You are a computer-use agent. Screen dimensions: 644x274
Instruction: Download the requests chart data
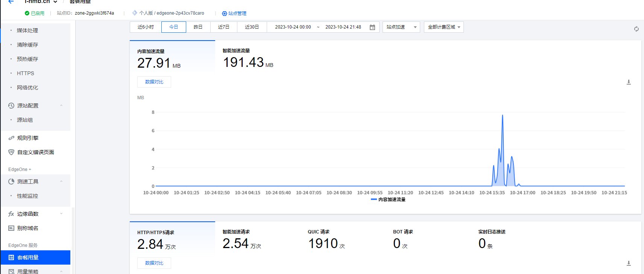pyautogui.click(x=628, y=263)
